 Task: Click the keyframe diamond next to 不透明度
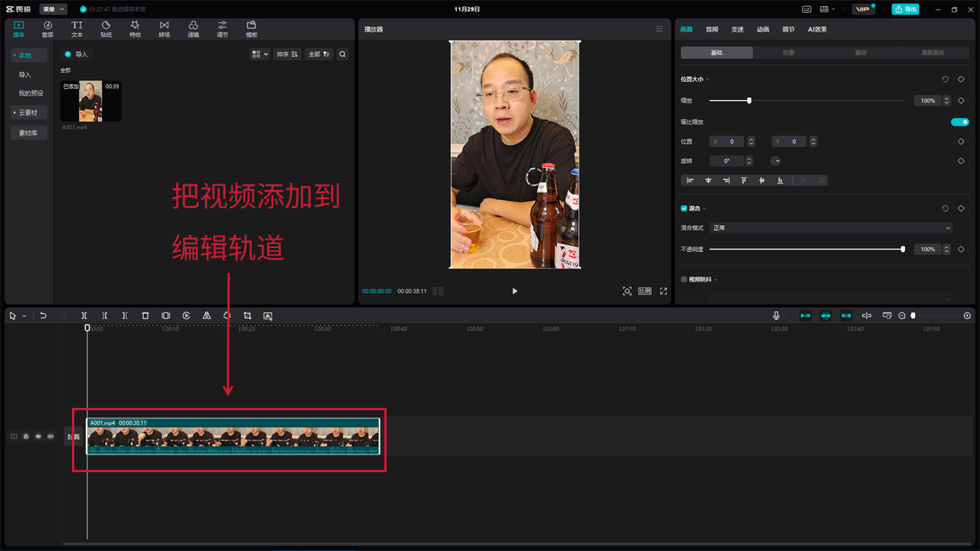pyautogui.click(x=961, y=249)
